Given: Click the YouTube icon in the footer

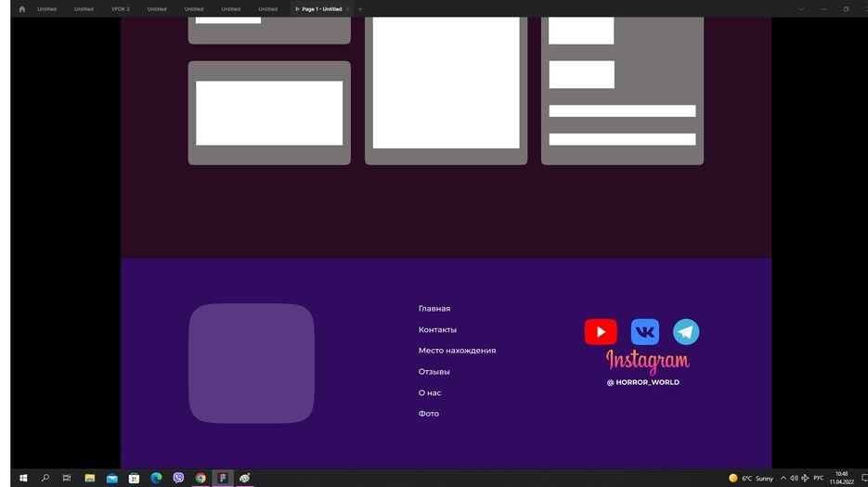Looking at the screenshot, I should 601,332.
